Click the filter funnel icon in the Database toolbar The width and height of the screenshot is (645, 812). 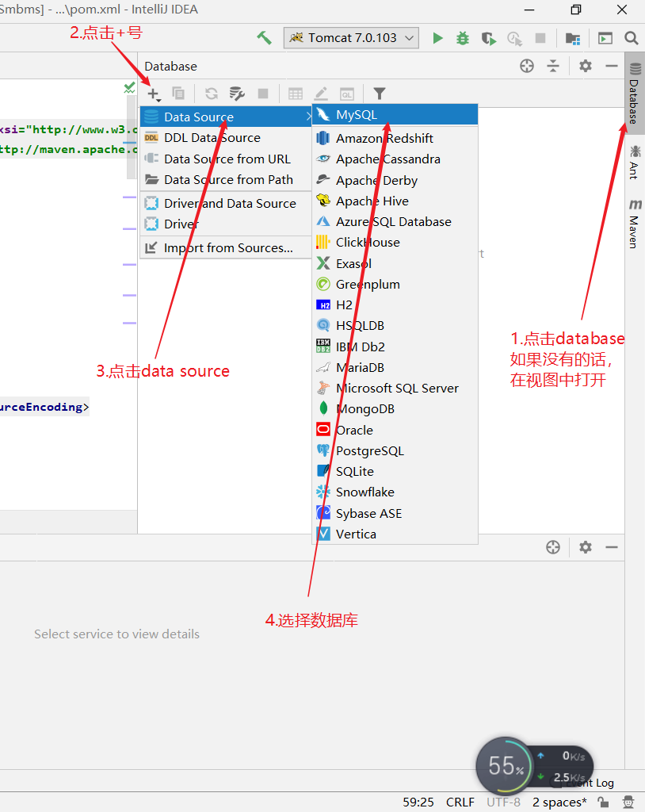click(x=380, y=94)
